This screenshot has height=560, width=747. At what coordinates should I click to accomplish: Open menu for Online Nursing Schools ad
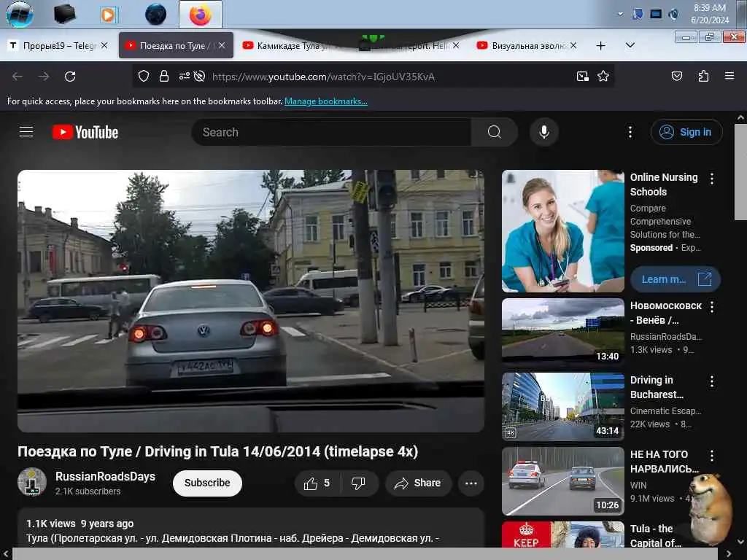point(712,179)
